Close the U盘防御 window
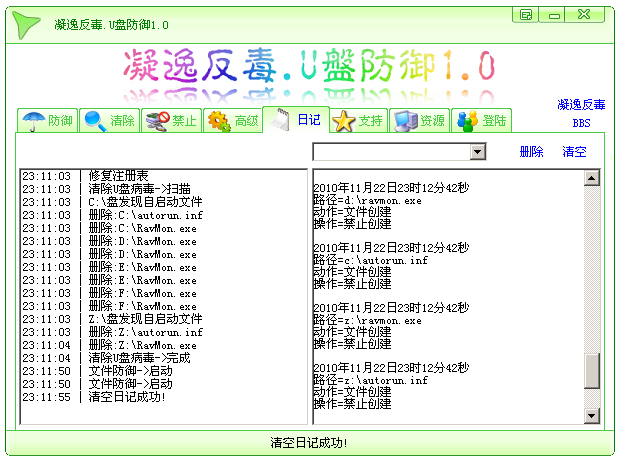This screenshot has height=465, width=619. pos(584,15)
